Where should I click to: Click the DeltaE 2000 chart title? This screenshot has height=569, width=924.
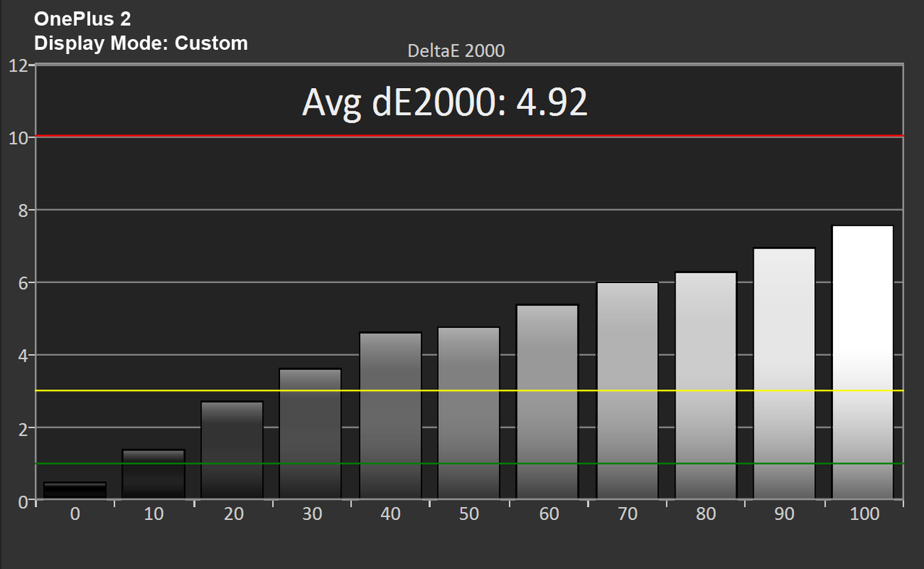(456, 51)
